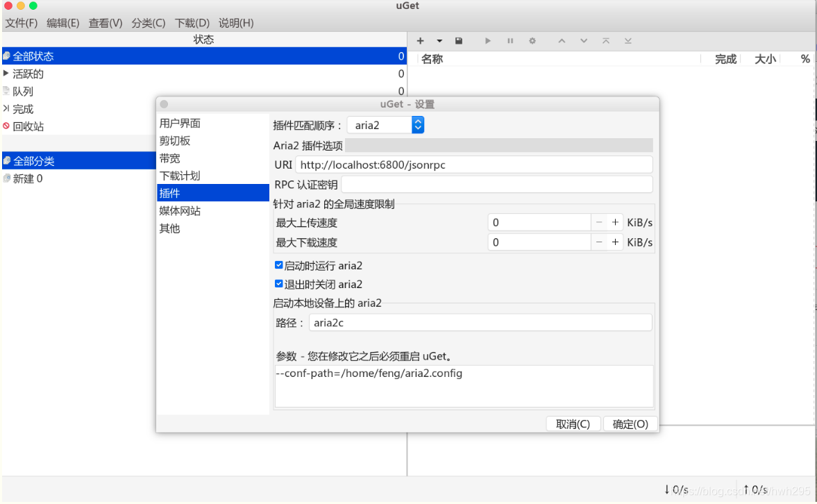Toggle 启动时运行 aria2 checkbox

[279, 265]
